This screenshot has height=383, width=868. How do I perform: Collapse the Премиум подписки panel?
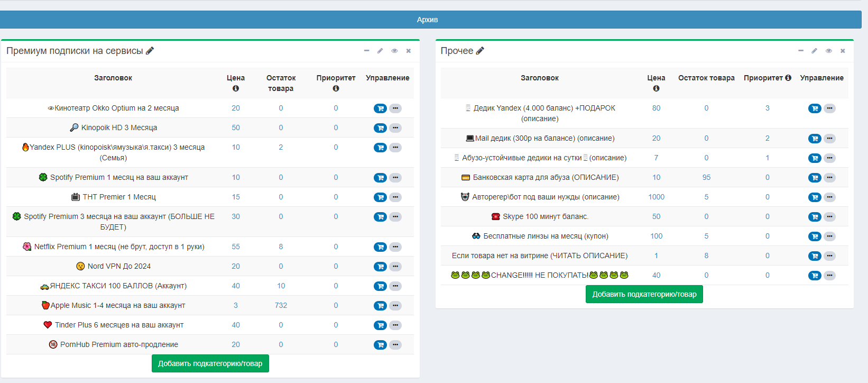(366, 51)
